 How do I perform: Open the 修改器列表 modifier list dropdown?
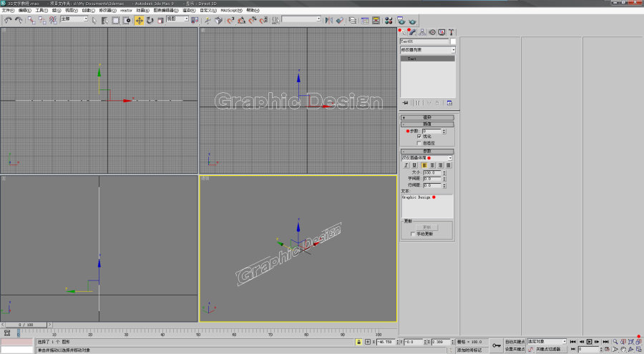(428, 49)
